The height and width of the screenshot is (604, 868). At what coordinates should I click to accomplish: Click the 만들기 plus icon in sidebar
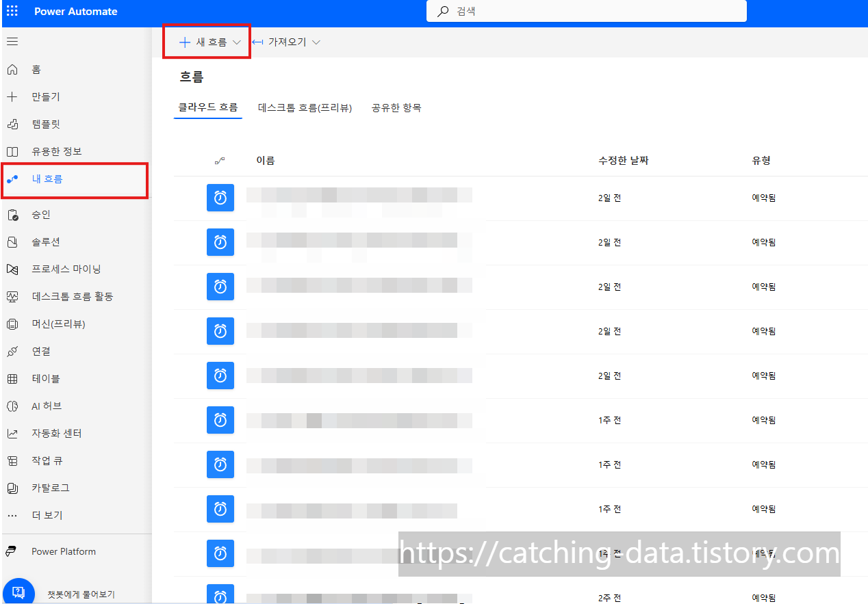[12, 97]
